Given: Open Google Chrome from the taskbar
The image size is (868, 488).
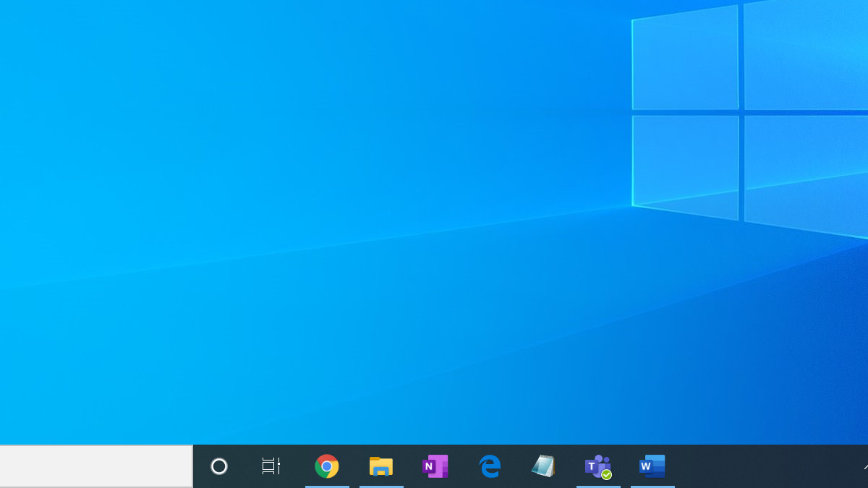Looking at the screenshot, I should (x=327, y=466).
